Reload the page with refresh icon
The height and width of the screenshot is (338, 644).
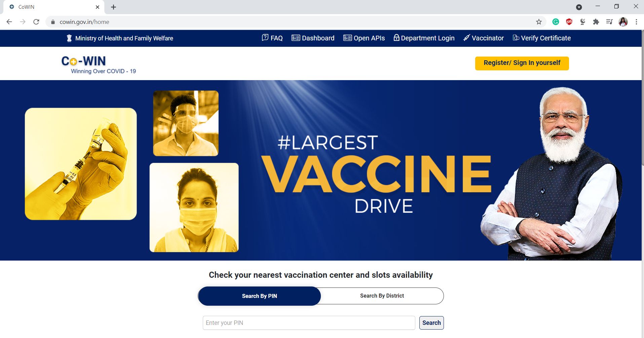click(36, 22)
